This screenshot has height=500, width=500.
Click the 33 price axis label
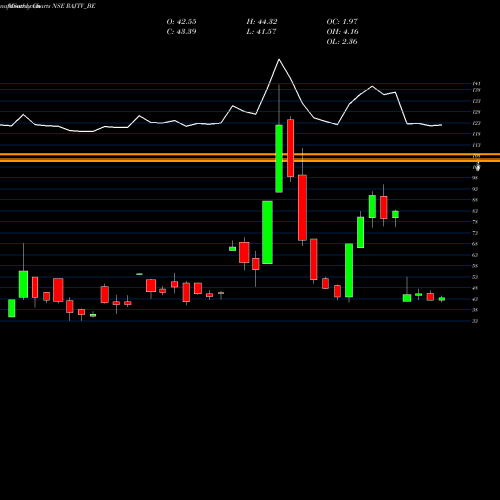[475, 321]
